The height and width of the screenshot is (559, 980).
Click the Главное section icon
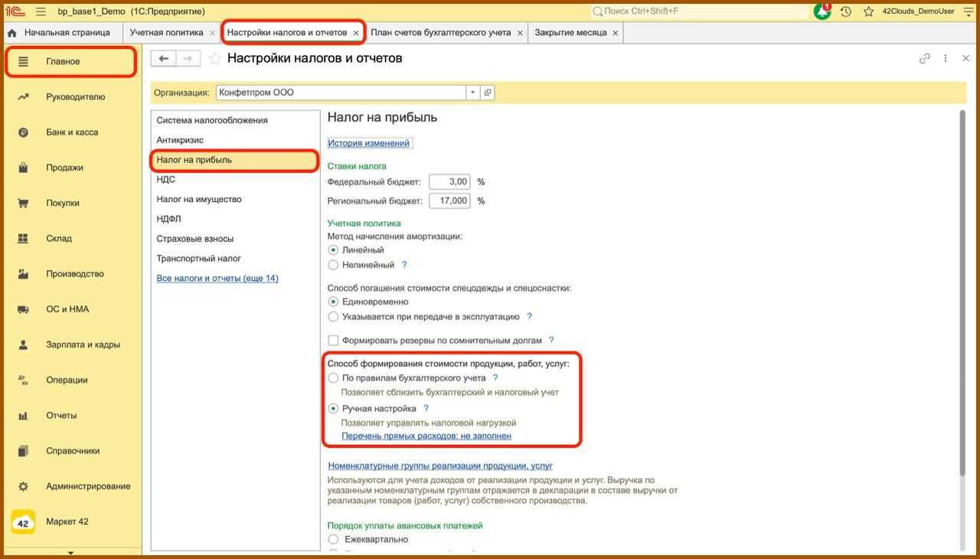point(23,61)
